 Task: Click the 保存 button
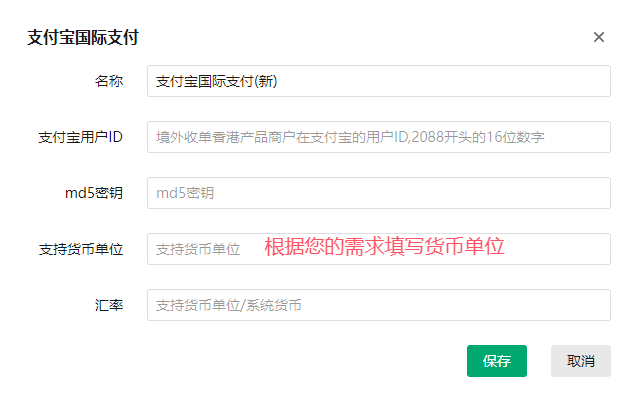pos(497,361)
